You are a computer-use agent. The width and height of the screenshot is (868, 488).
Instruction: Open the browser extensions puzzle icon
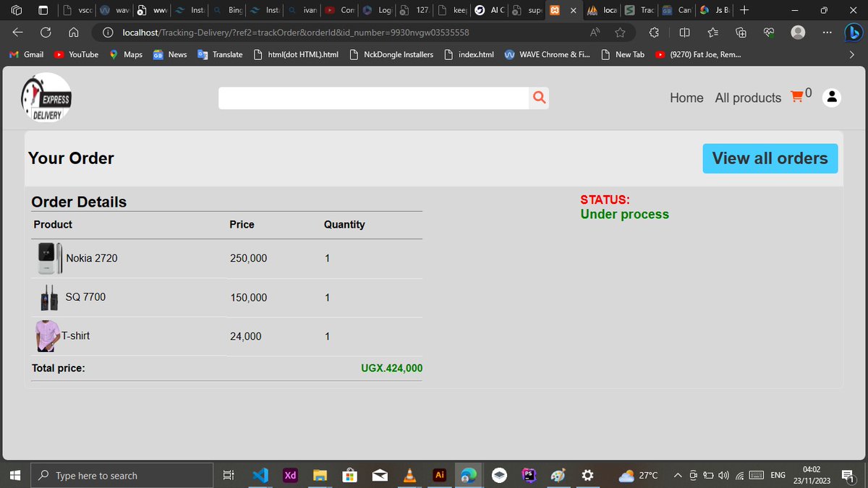coord(654,33)
